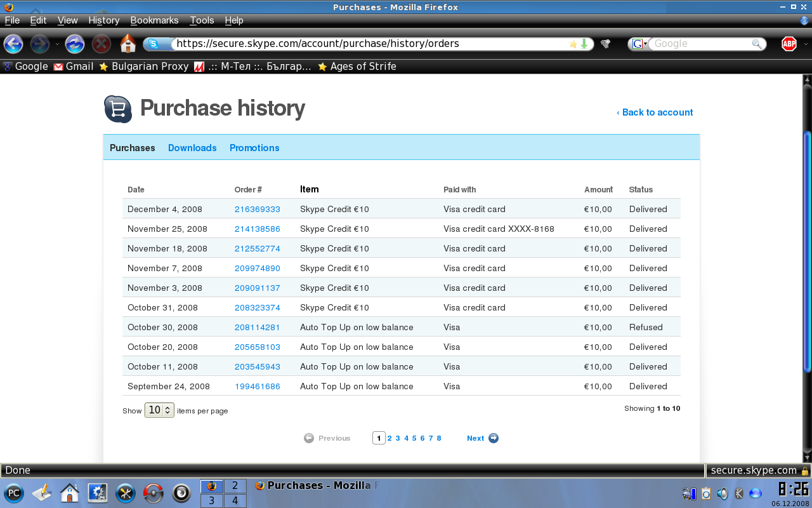Click the Adblock Plus ABP icon

coord(789,44)
